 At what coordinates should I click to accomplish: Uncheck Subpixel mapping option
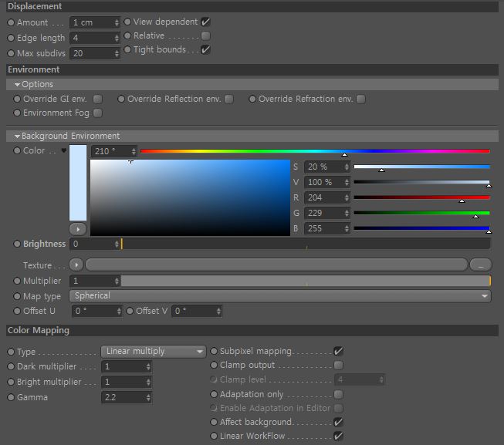point(338,351)
